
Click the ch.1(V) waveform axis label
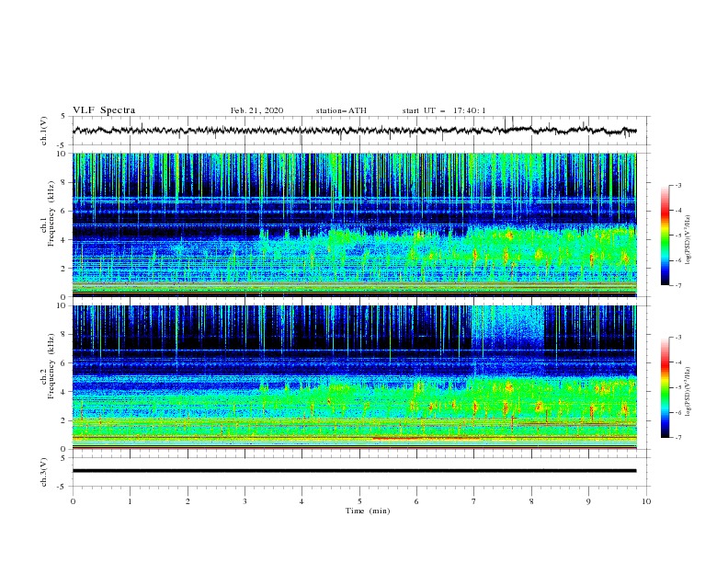pyautogui.click(x=44, y=131)
